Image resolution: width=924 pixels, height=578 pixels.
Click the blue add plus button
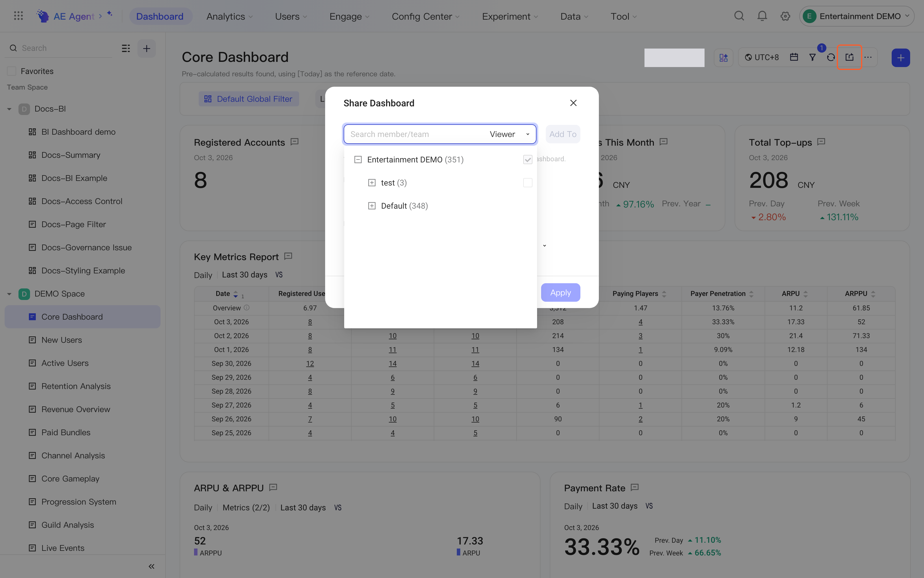[901, 58]
